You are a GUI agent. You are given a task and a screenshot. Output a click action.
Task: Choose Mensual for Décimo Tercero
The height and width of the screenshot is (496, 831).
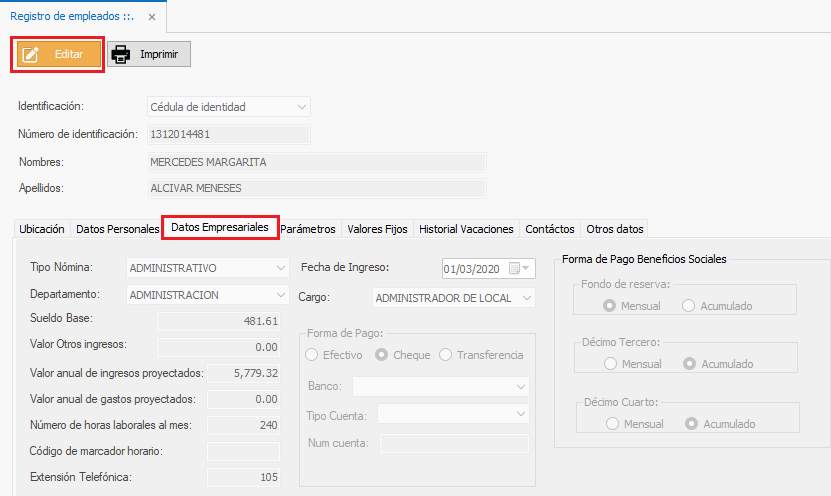click(611, 364)
